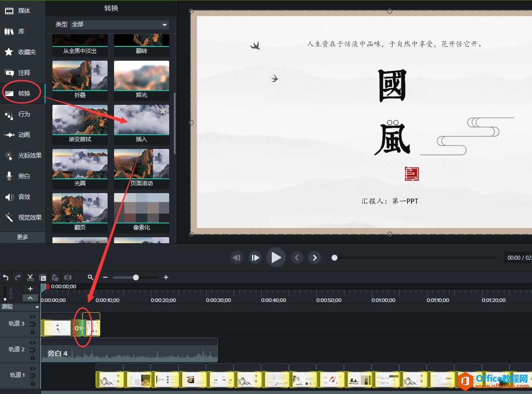532x394 pixels.
Task: Click the Undo arrow in timeline toolbar
Action: [x=6, y=277]
